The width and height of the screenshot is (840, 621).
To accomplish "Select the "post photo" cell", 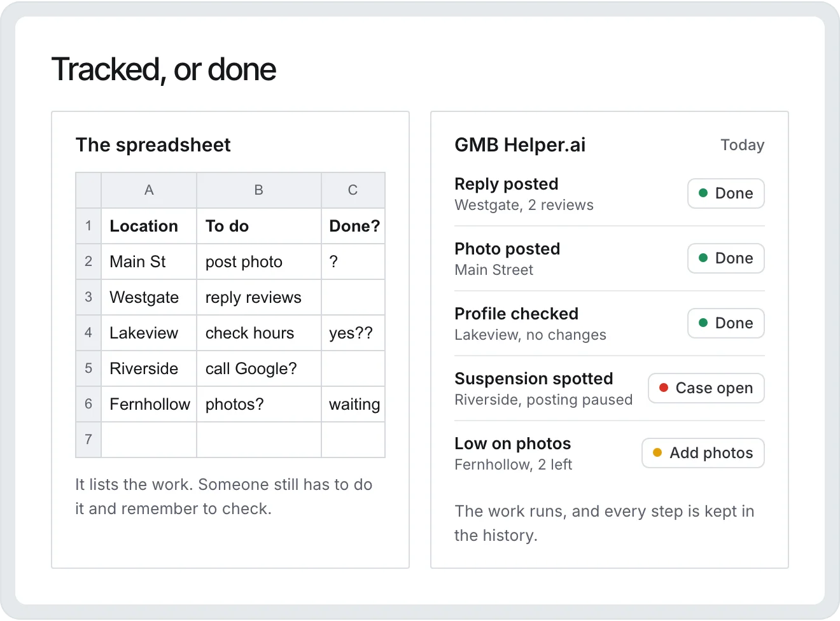I will point(259,262).
